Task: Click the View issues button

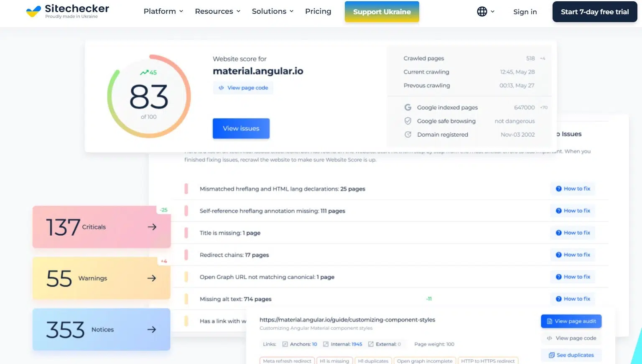Action: 241,128
